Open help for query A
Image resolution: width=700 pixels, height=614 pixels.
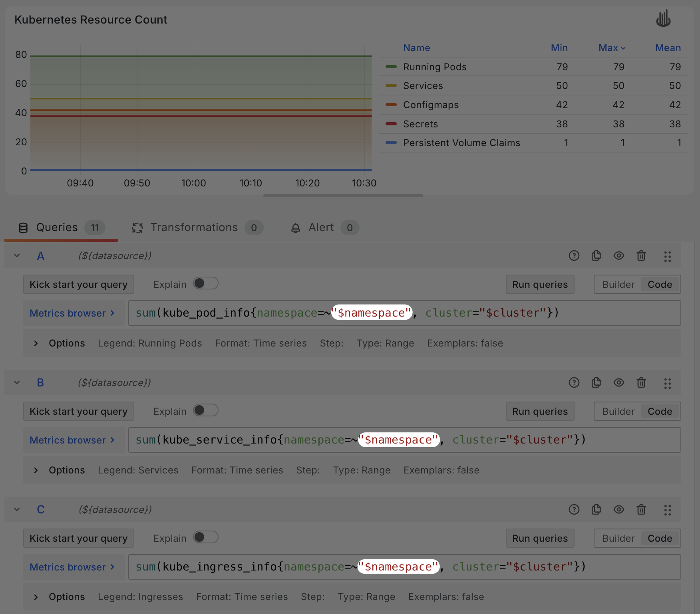pos(574,256)
